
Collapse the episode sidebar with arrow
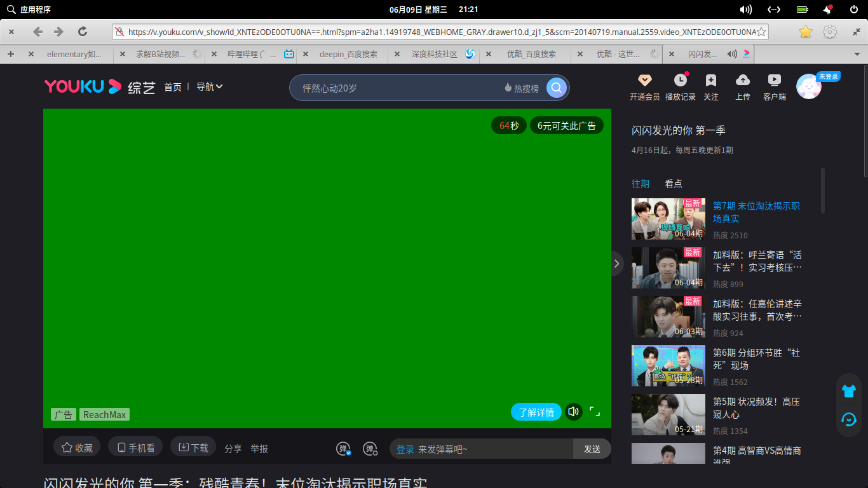[616, 263]
